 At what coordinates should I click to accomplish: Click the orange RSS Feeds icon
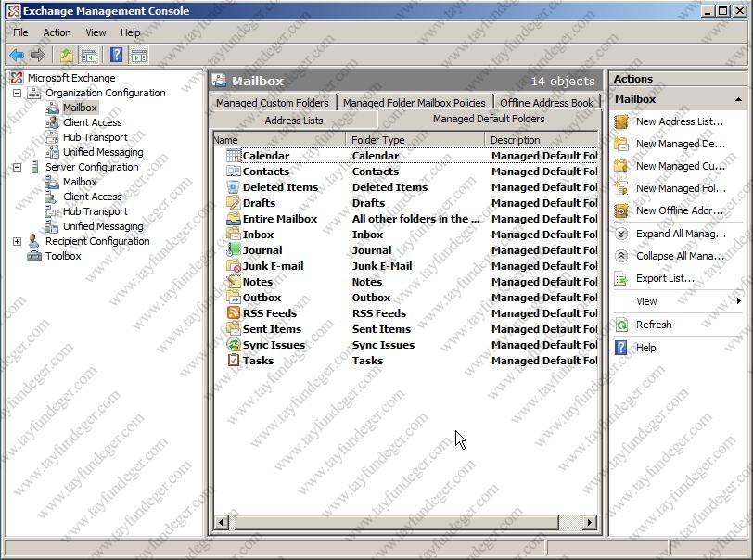[234, 313]
